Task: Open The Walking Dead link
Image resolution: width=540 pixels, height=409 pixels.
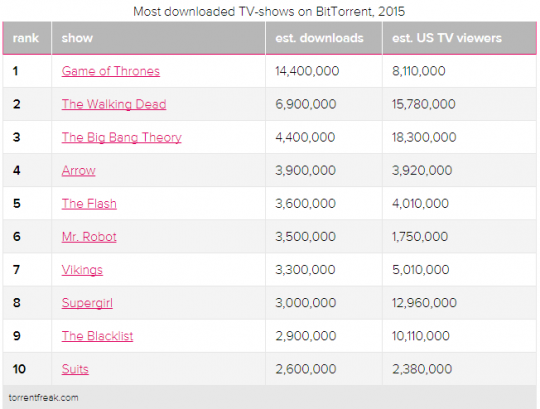Action: coord(114,104)
